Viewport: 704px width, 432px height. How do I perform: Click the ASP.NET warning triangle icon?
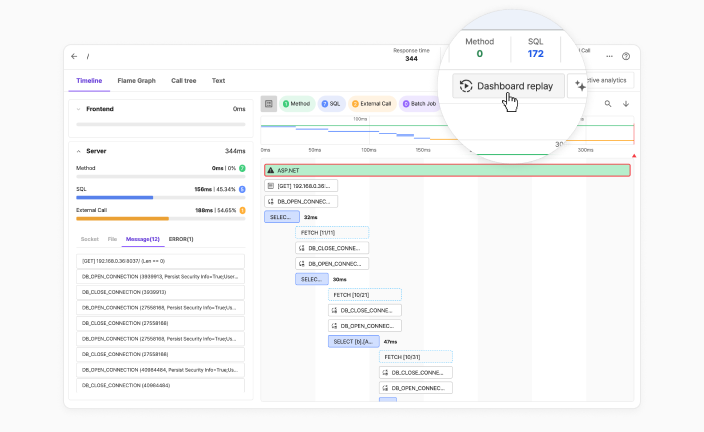[x=271, y=170]
